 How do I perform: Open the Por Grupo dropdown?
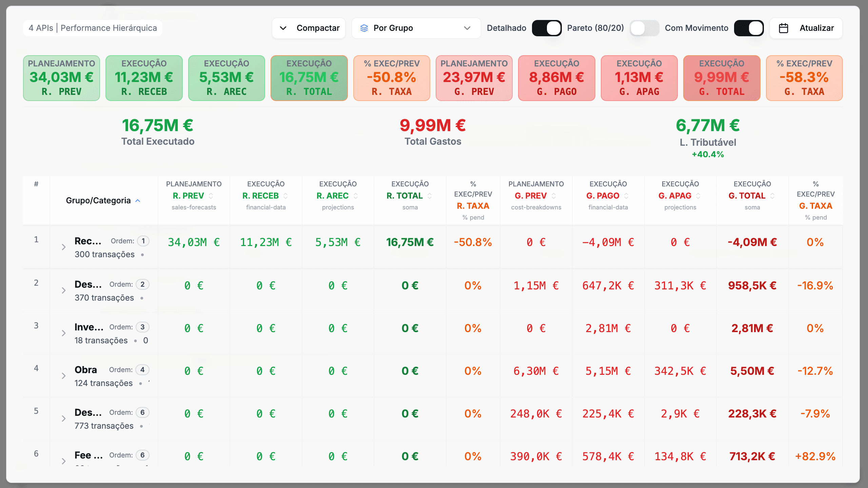tap(416, 28)
